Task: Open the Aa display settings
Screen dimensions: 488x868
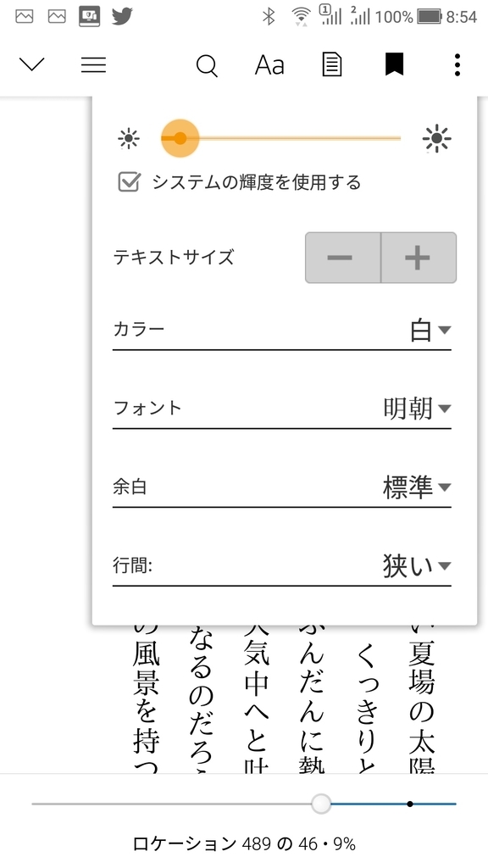Action: click(x=269, y=64)
